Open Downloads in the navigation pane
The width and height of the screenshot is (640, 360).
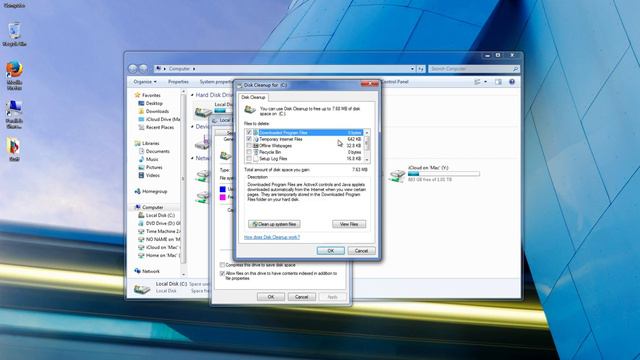pyautogui.click(x=157, y=111)
